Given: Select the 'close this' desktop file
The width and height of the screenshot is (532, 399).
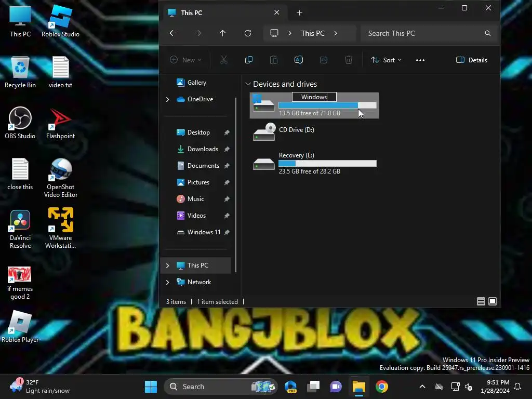Looking at the screenshot, I should [x=20, y=174].
